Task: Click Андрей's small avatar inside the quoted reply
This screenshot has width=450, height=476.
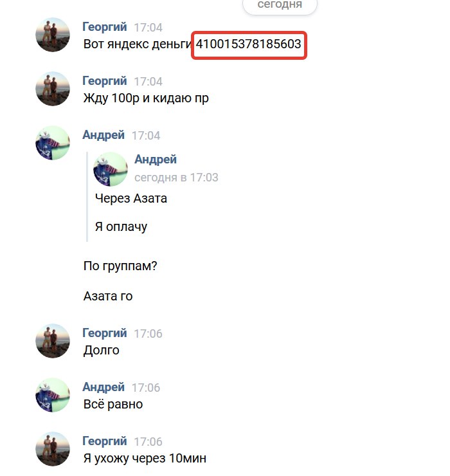Action: coord(111,169)
